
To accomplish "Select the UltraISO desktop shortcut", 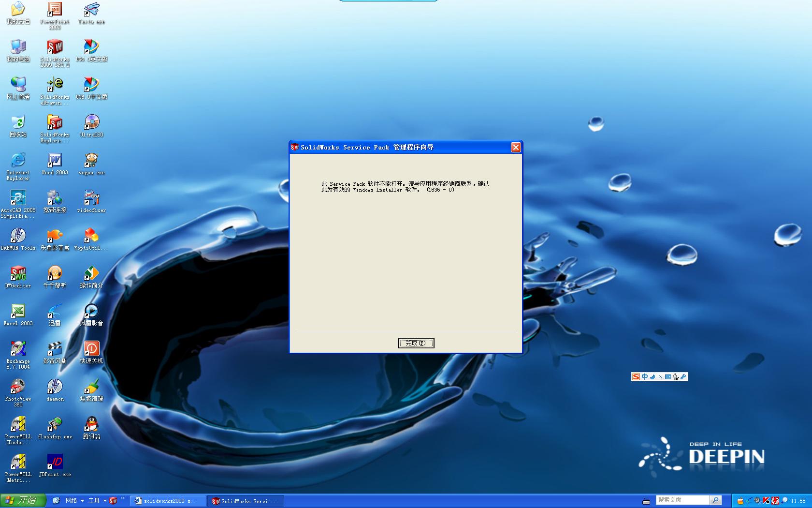I will tap(91, 126).
